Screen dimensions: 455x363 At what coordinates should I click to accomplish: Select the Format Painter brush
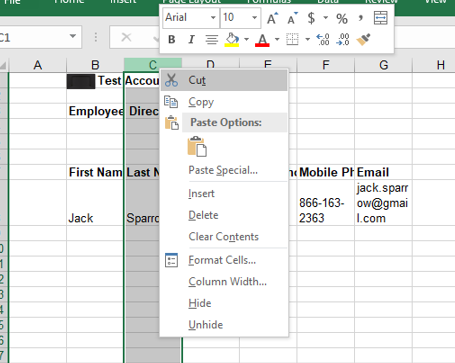click(x=363, y=39)
